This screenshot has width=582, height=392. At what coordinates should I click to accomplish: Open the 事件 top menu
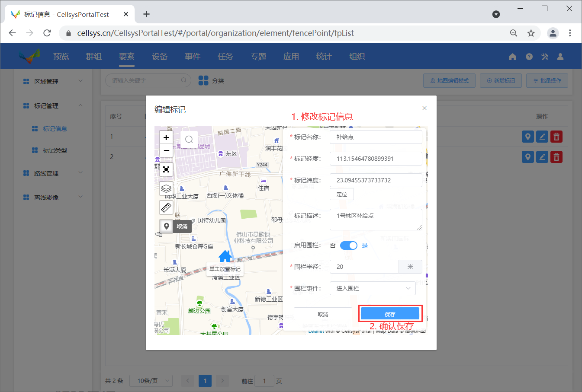[193, 57]
